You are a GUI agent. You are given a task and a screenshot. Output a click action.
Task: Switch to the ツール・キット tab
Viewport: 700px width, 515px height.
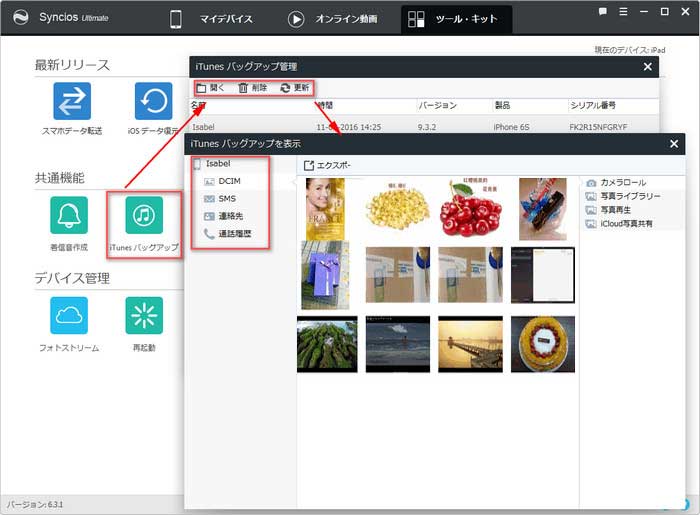[456, 19]
